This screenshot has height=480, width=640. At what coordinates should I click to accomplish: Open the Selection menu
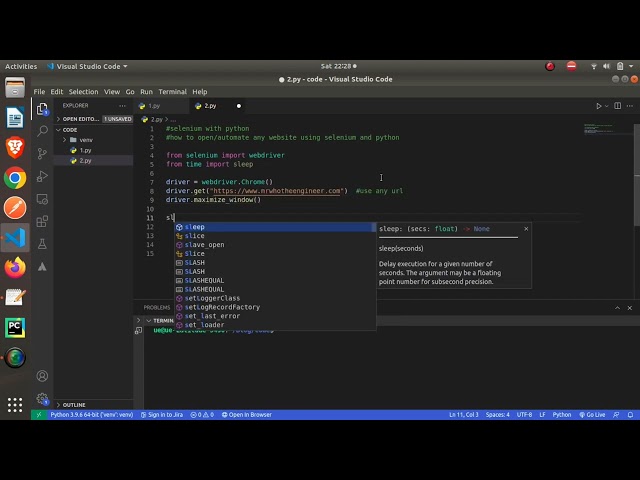point(83,92)
